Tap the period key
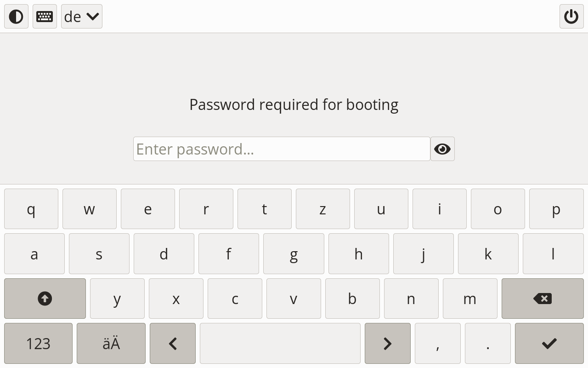588x368 pixels. click(x=488, y=343)
